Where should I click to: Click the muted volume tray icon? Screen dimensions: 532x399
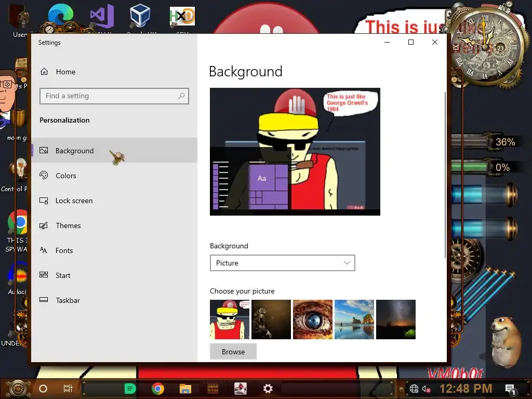click(427, 389)
